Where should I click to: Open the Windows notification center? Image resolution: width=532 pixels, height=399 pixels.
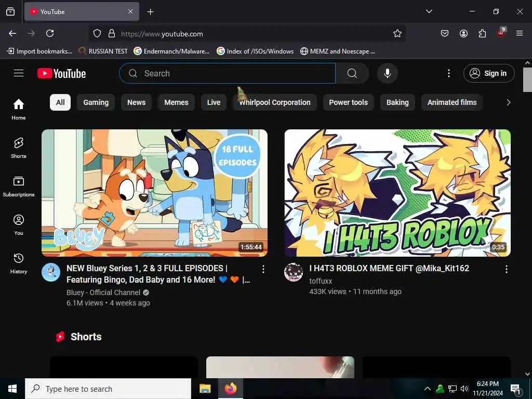coord(515,389)
